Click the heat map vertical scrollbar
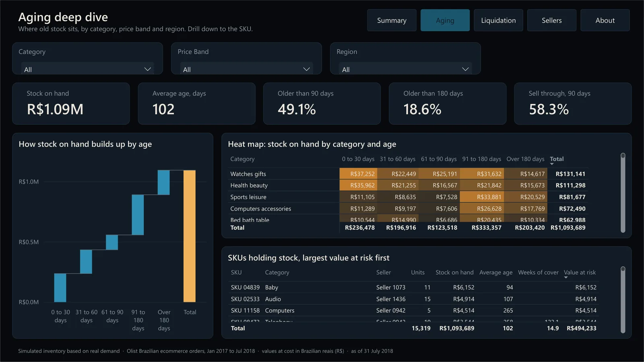Image resolution: width=644 pixels, height=362 pixels. click(x=623, y=193)
